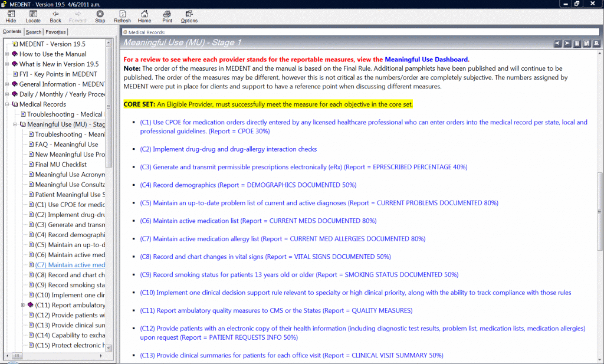Click the Medical Records breadcrumb field
Viewport: 604px width, 364px height.
(x=360, y=32)
